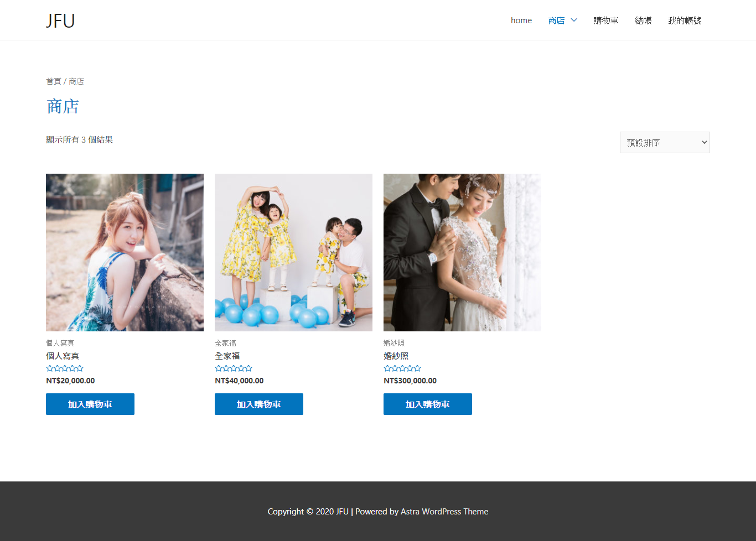Open the home menu item
The height and width of the screenshot is (541, 756).
(521, 20)
